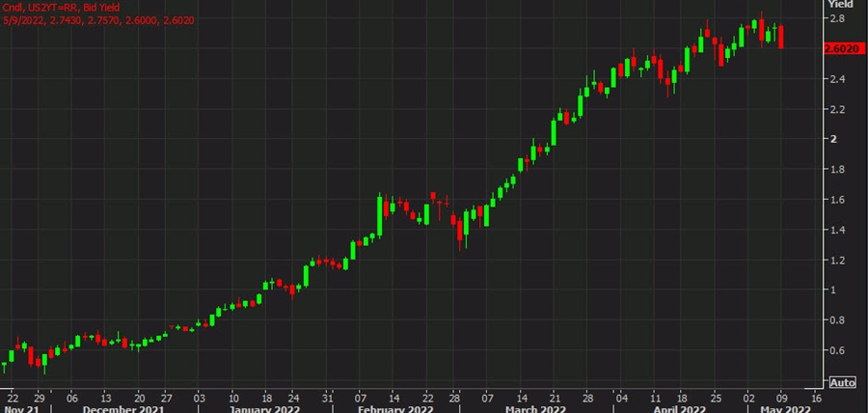Click the Auto scale button
The width and height of the screenshot is (868, 413).
(x=842, y=382)
